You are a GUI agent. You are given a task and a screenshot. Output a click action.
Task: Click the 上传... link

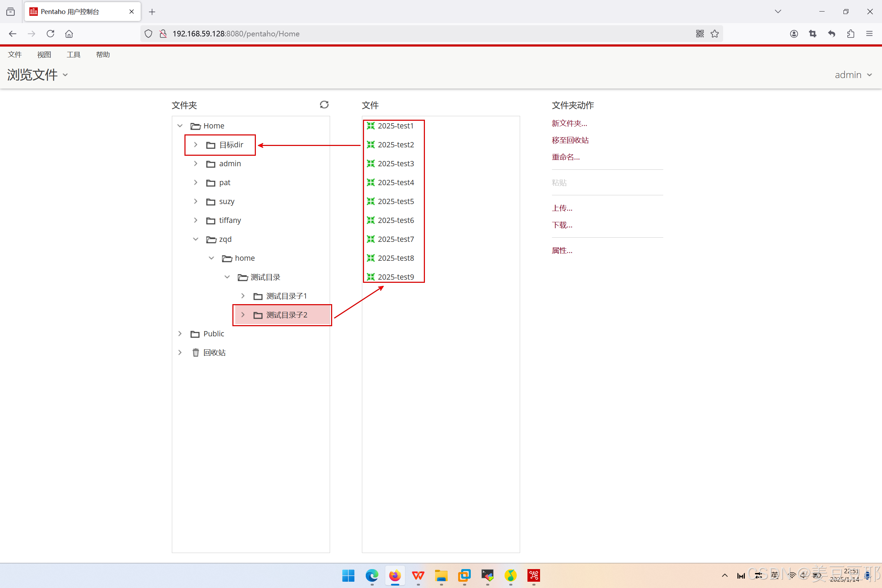point(562,208)
